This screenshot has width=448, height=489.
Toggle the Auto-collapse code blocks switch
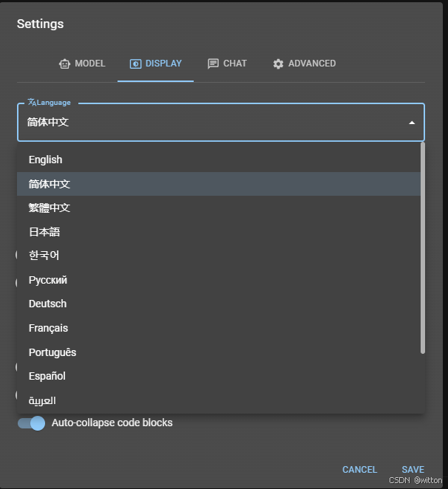click(x=32, y=423)
